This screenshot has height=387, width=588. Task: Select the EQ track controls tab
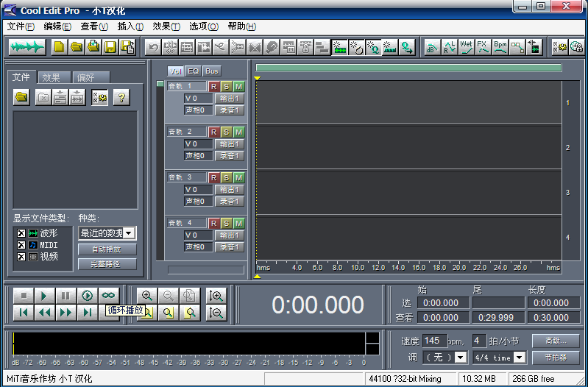tap(194, 71)
